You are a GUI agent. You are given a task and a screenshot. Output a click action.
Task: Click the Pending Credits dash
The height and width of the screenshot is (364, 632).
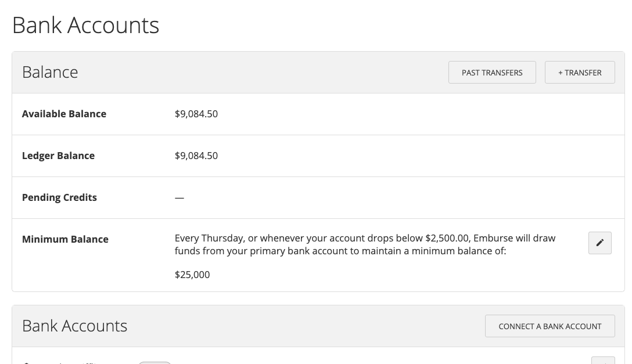179,197
